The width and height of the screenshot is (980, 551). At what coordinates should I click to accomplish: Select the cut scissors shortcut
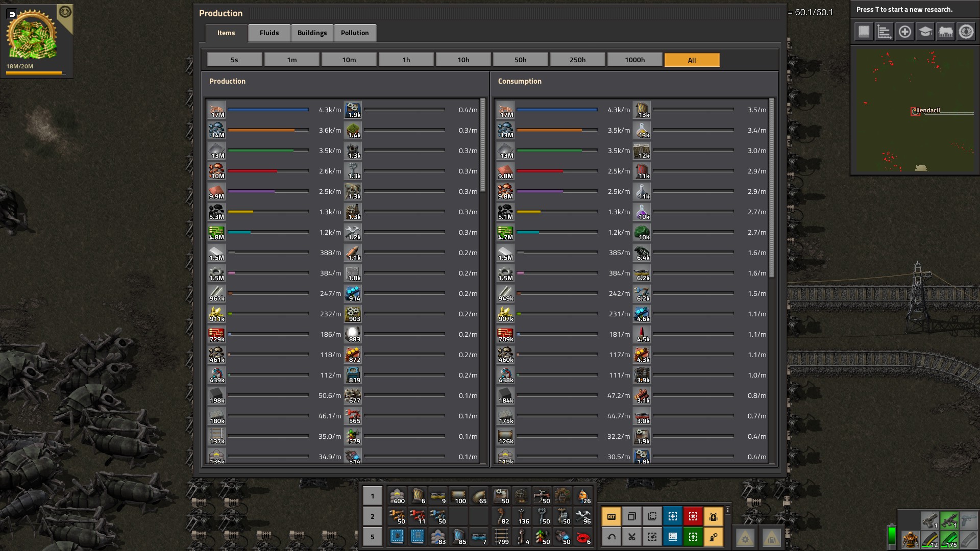[632, 537]
